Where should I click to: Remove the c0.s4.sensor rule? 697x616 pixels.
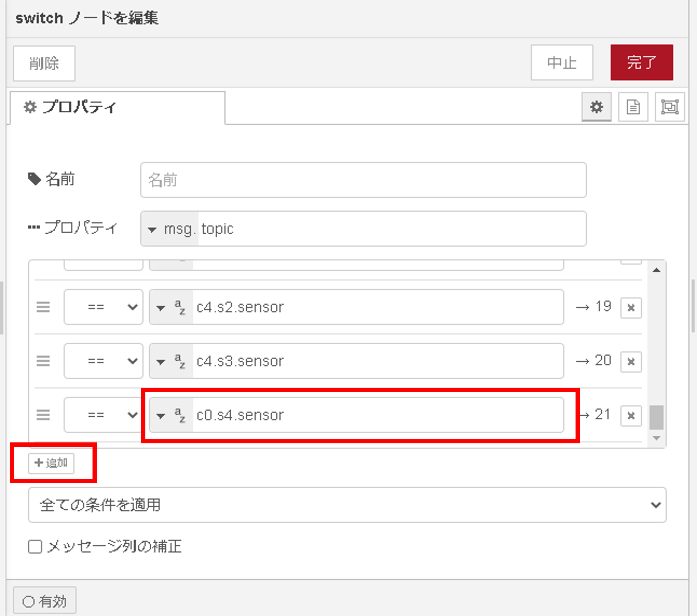631,416
